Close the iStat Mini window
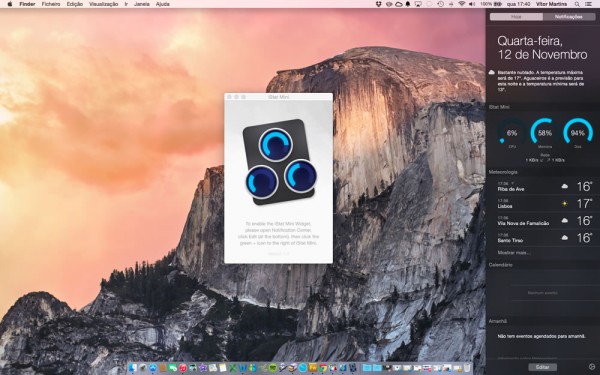 coord(230,97)
